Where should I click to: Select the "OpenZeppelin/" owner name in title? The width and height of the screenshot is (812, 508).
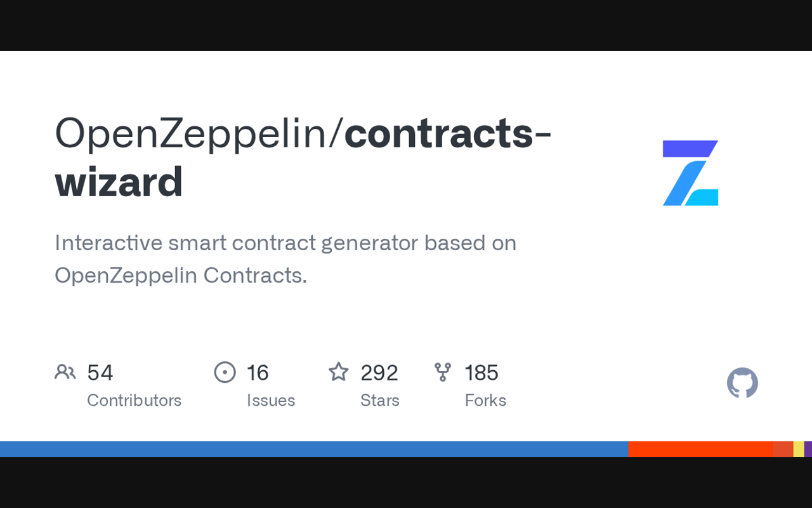click(x=199, y=133)
